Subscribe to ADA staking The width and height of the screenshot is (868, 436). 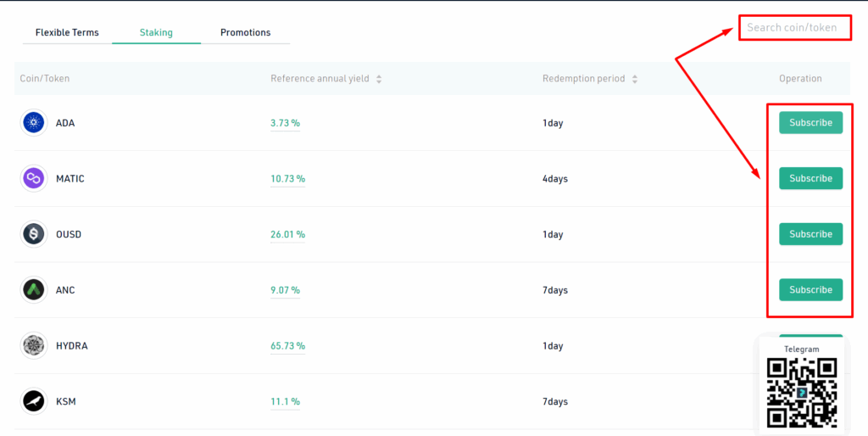tap(811, 122)
